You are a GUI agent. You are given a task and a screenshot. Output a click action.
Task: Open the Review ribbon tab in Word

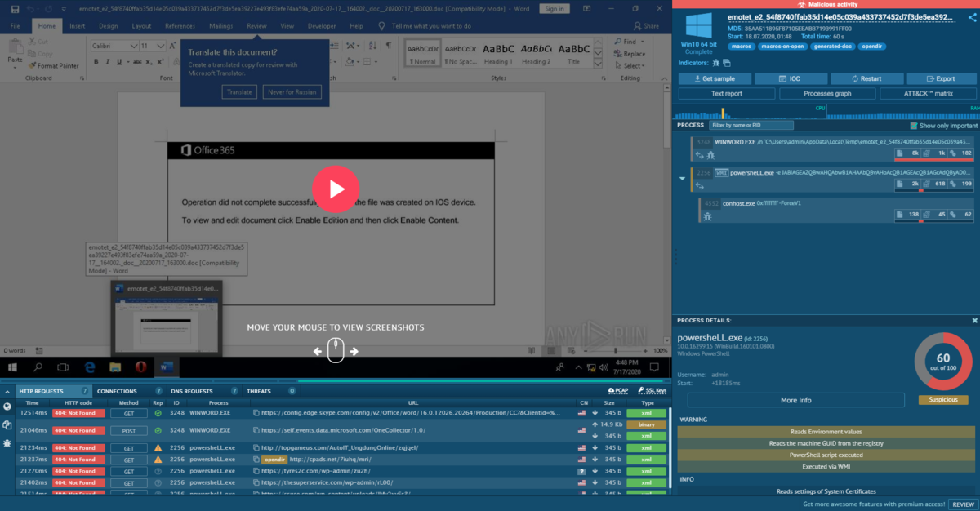[256, 26]
